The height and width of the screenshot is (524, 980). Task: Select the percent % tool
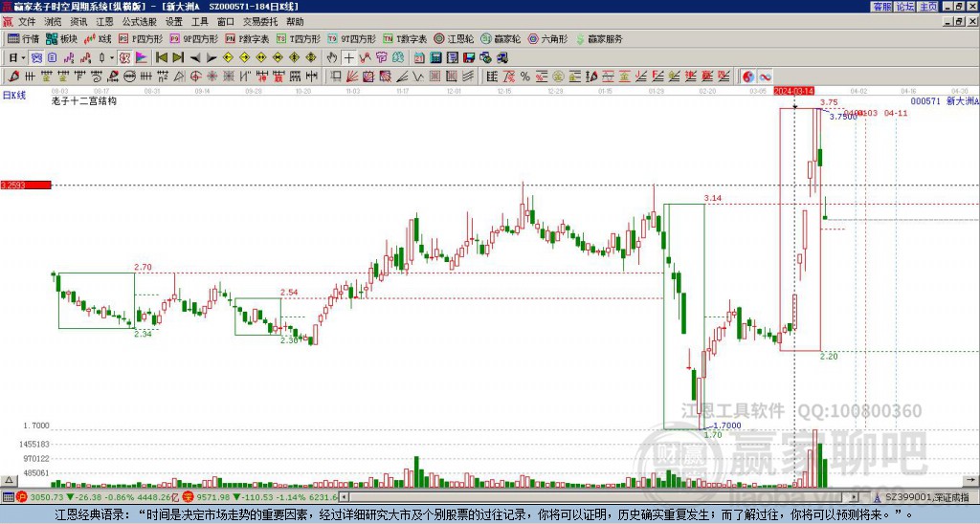point(525,76)
